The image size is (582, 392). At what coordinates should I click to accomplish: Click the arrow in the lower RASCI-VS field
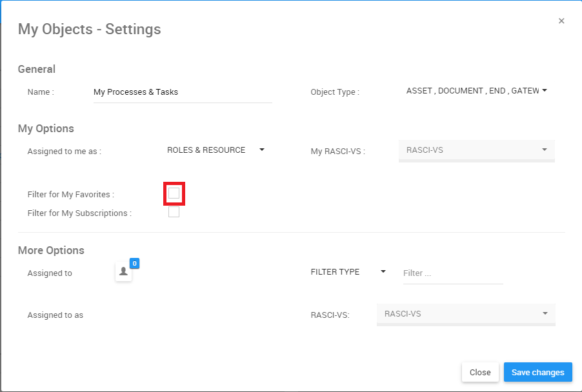[545, 313]
